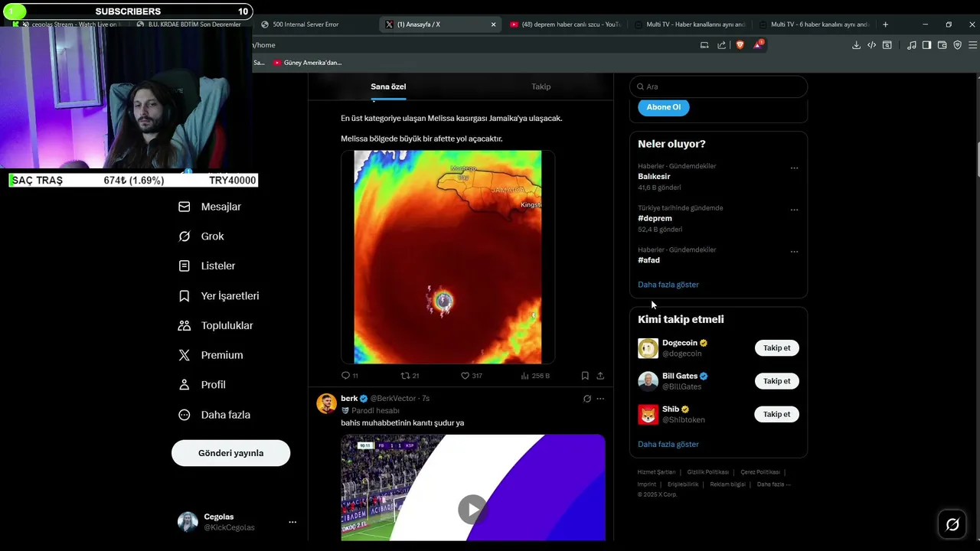Close the Anasayfa / X tab
The image size is (980, 551).
493,24
